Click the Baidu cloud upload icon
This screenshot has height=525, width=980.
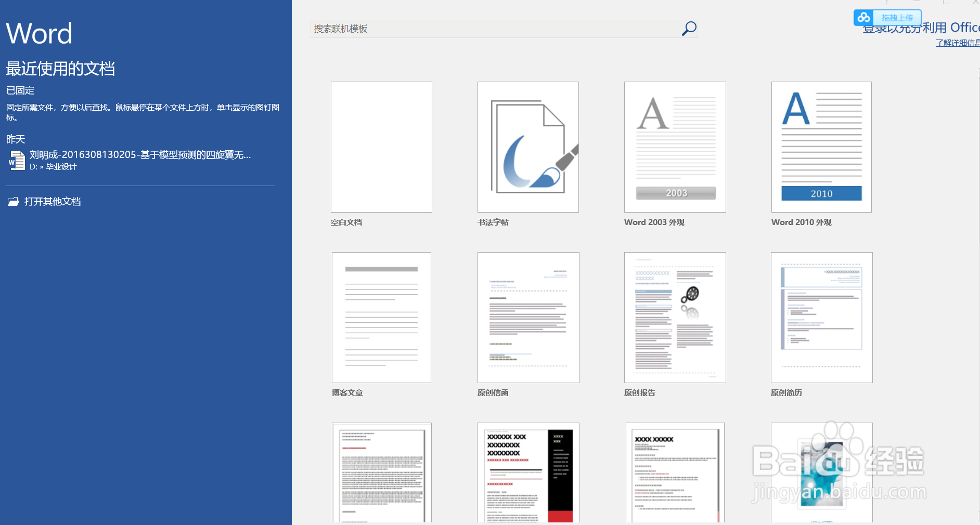pos(863,17)
